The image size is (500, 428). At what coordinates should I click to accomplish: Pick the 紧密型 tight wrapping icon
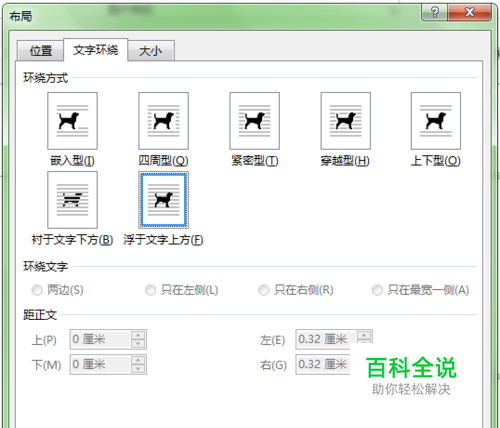tap(254, 121)
